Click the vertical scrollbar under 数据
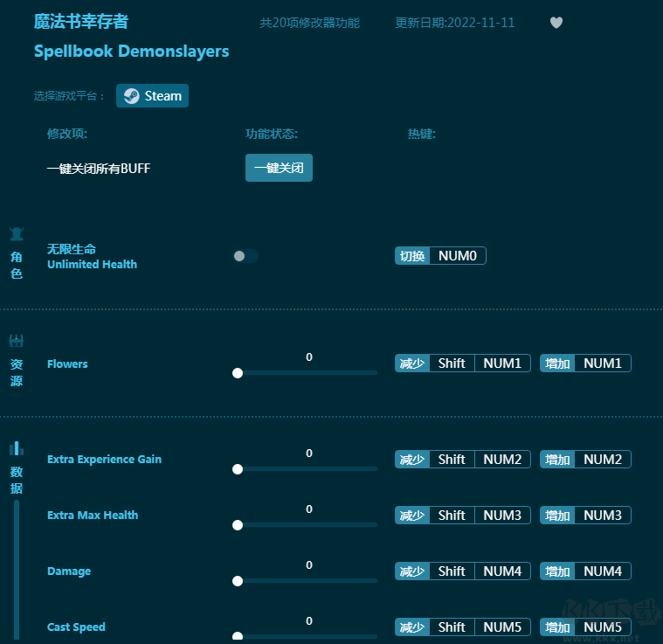Screen dimensions: 663x644 (16, 568)
